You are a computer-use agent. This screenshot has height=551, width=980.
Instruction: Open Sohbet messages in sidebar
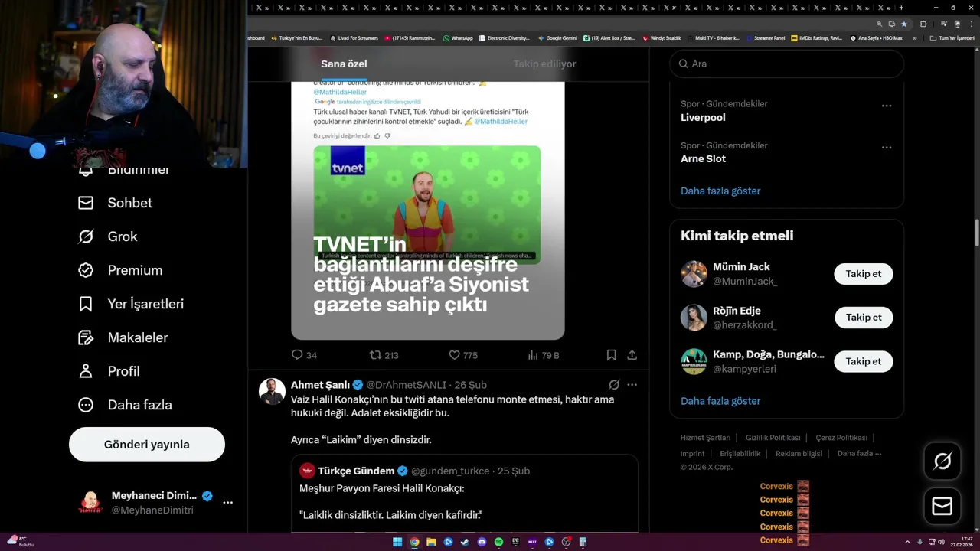click(115, 203)
